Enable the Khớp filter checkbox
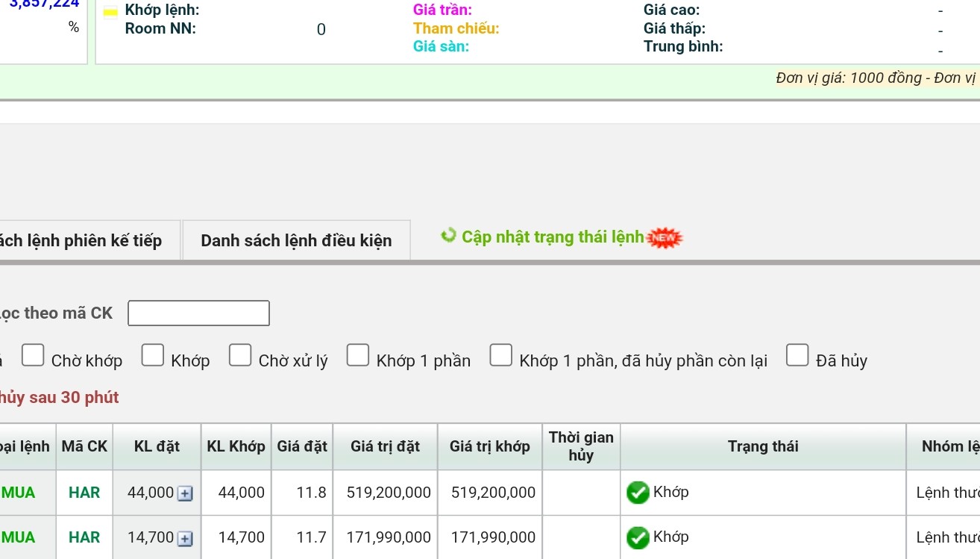This screenshot has width=980, height=559. tap(153, 355)
